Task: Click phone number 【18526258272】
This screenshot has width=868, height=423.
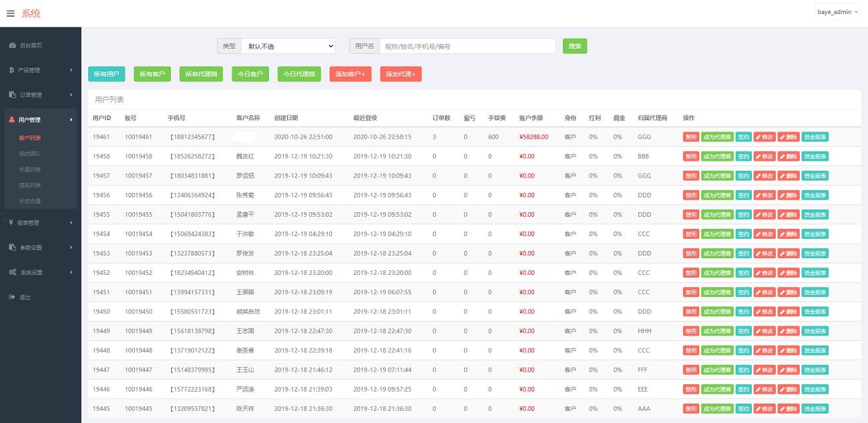Action: point(192,156)
